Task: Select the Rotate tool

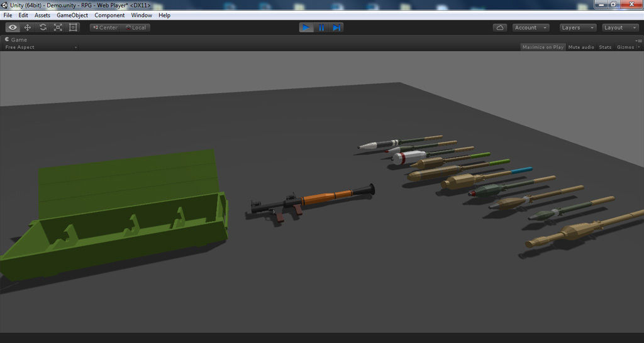Action: (43, 28)
